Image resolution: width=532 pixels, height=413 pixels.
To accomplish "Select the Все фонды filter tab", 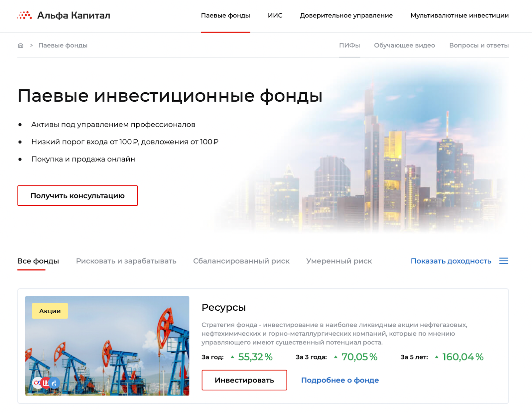I will pyautogui.click(x=38, y=261).
